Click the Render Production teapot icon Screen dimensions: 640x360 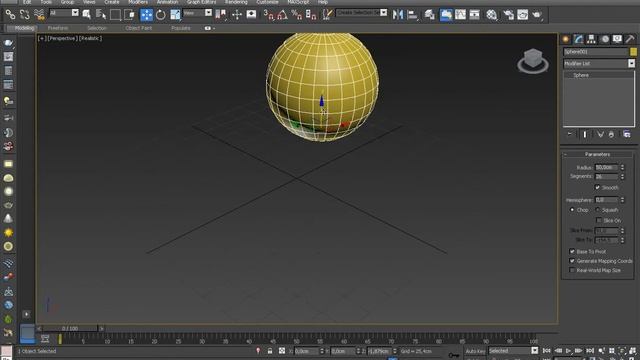point(537,15)
